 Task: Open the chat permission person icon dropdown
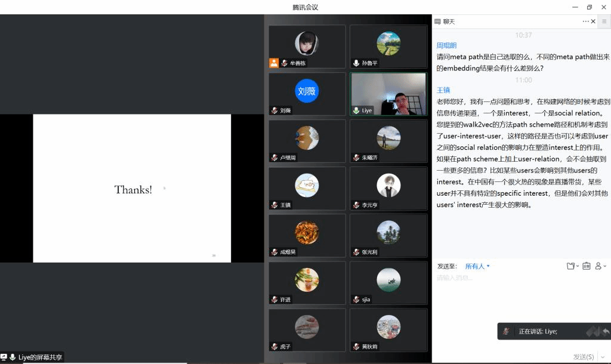600,266
